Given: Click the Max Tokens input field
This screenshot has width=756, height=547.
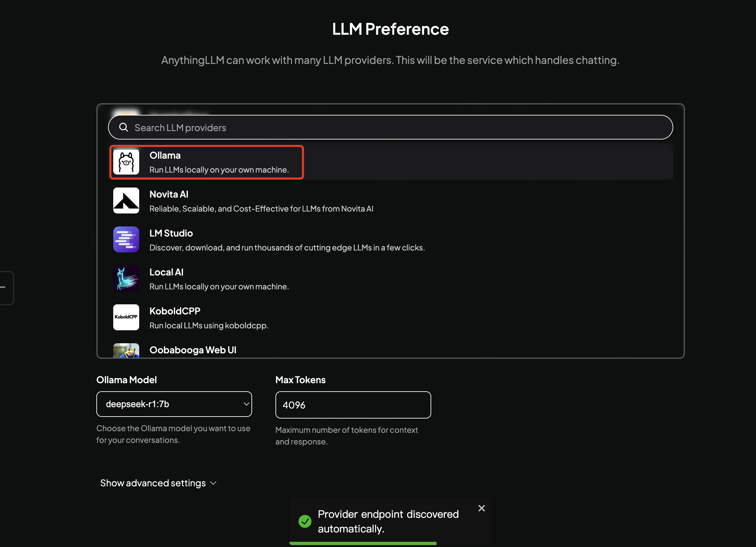Looking at the screenshot, I should coord(353,405).
